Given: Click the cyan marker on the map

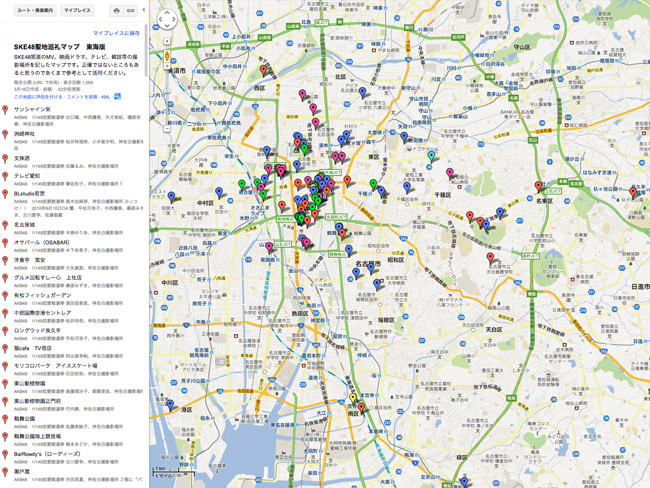Looking at the screenshot, I should pyautogui.click(x=432, y=157).
